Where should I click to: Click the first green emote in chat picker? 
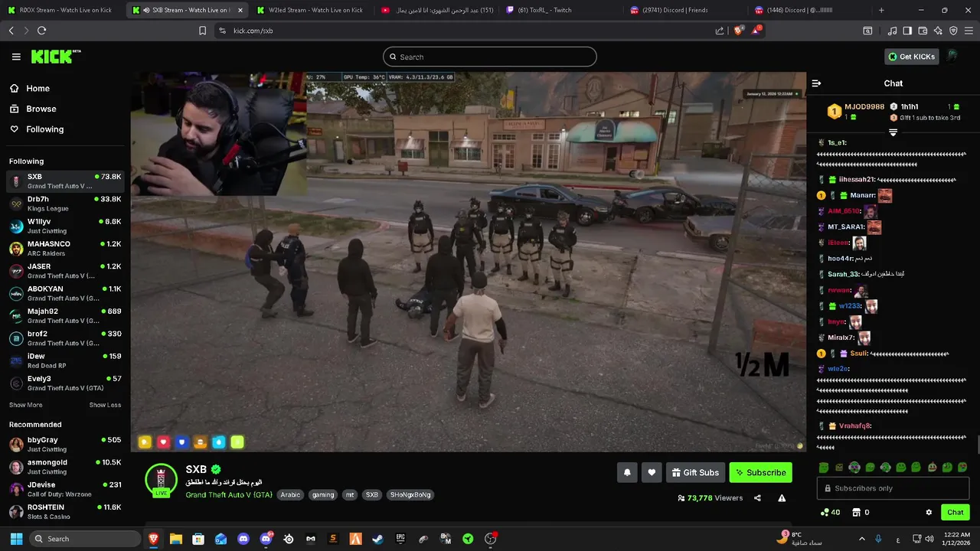tap(824, 468)
